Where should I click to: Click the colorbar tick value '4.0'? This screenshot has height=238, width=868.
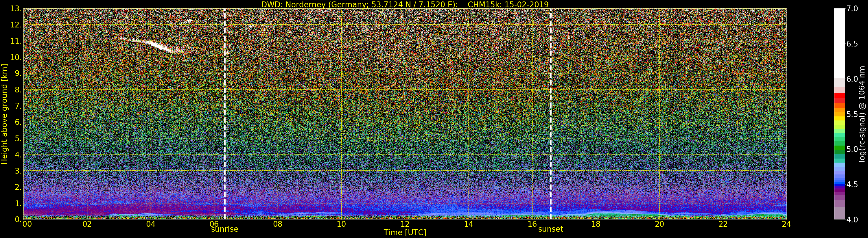[852, 220]
